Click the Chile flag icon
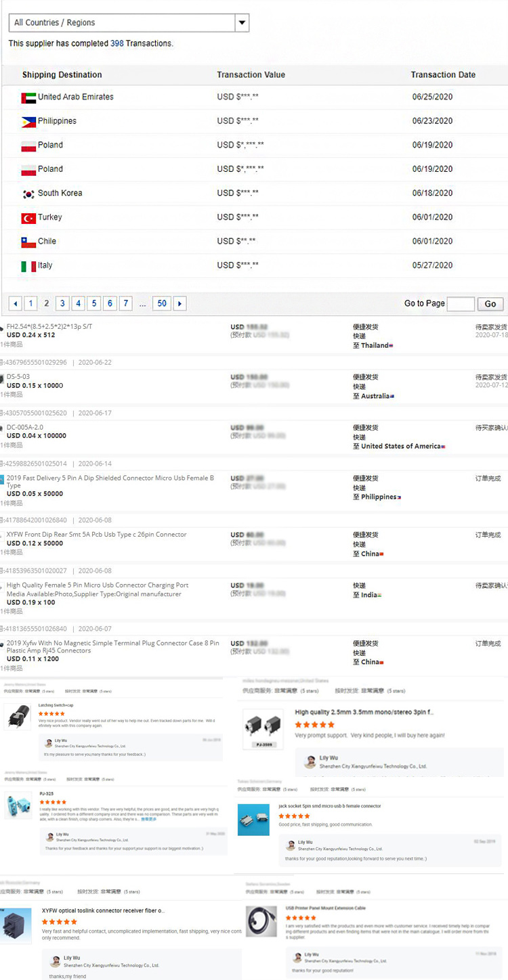Screen dimensions: 508x980 28,242
